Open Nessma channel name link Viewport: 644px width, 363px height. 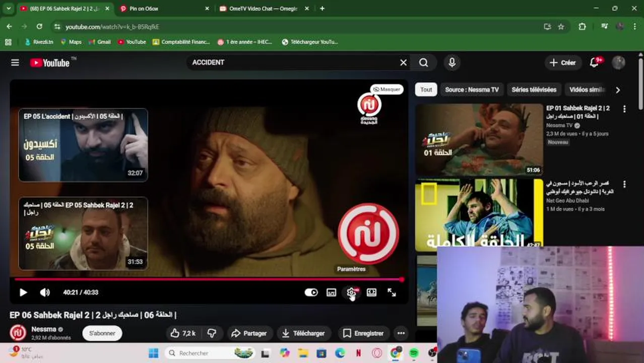coord(44,329)
